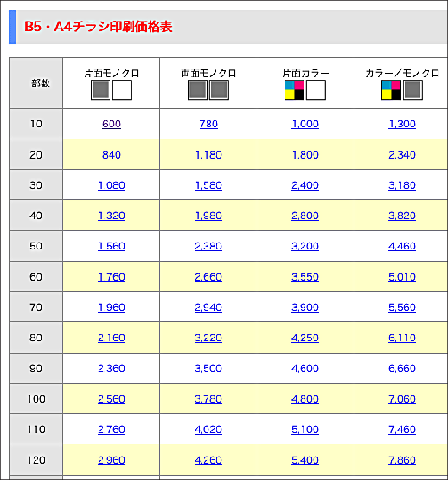
Task: Open the 2,800 price link in row 40
Action: [x=305, y=216]
